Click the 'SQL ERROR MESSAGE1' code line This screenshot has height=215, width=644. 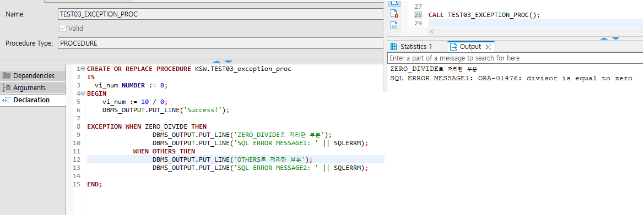click(x=261, y=143)
